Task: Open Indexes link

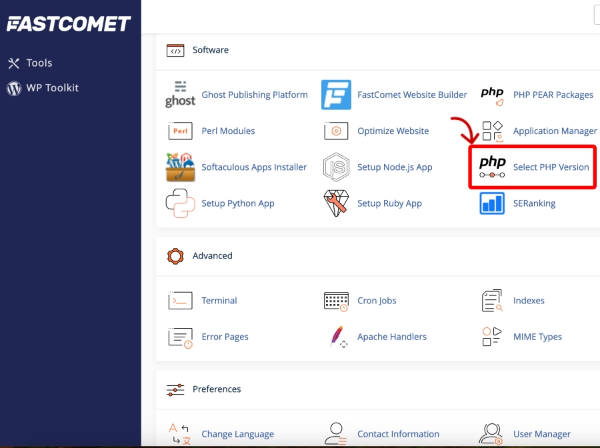Action: (528, 301)
